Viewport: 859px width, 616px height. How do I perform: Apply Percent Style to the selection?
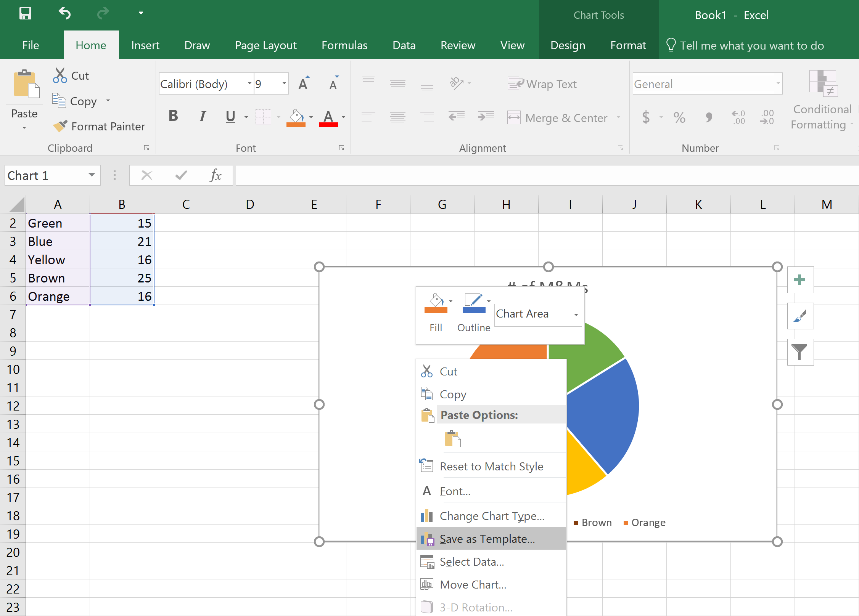(679, 118)
